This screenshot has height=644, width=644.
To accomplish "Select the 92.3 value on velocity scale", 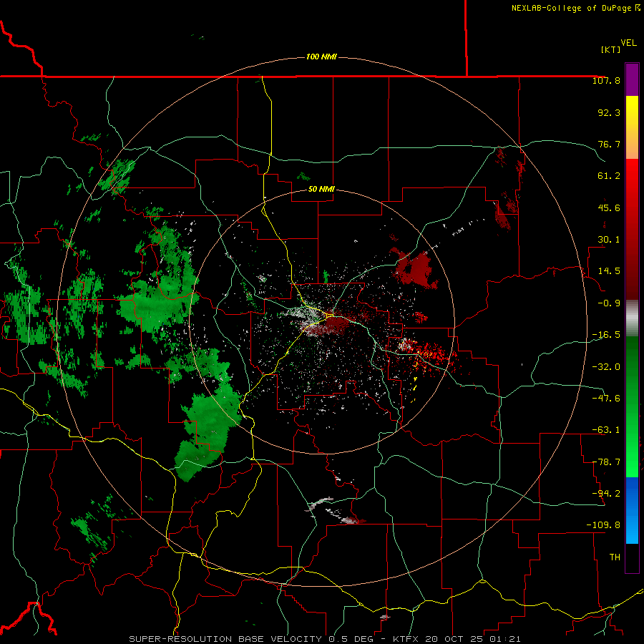I will [x=609, y=112].
